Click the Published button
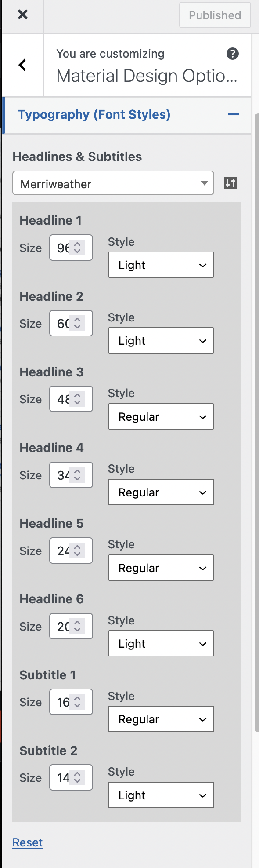The width and height of the screenshot is (259, 868). [215, 15]
